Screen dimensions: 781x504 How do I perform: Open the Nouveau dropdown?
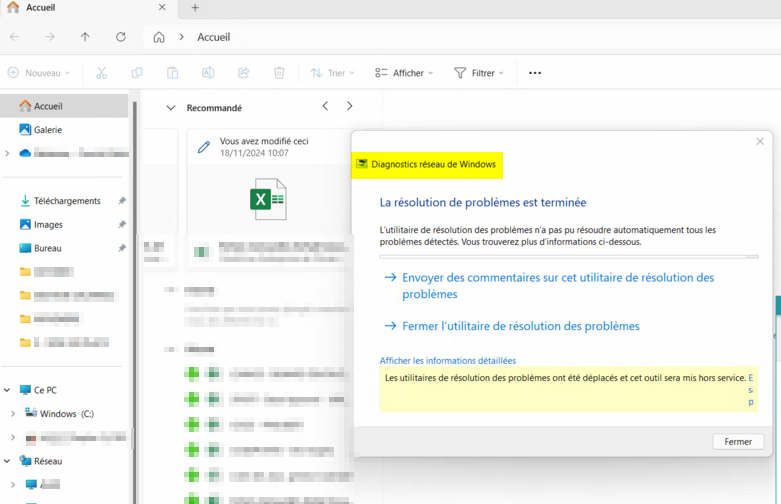click(38, 73)
